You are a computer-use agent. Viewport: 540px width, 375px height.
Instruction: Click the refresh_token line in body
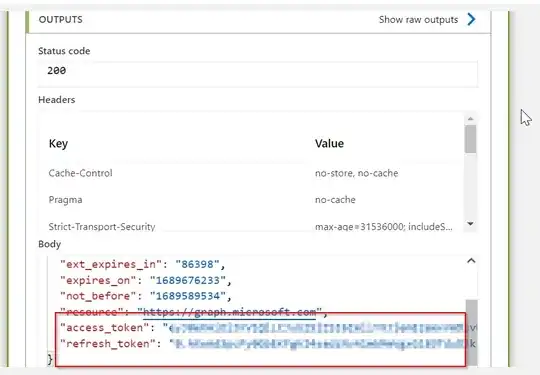(x=268, y=343)
